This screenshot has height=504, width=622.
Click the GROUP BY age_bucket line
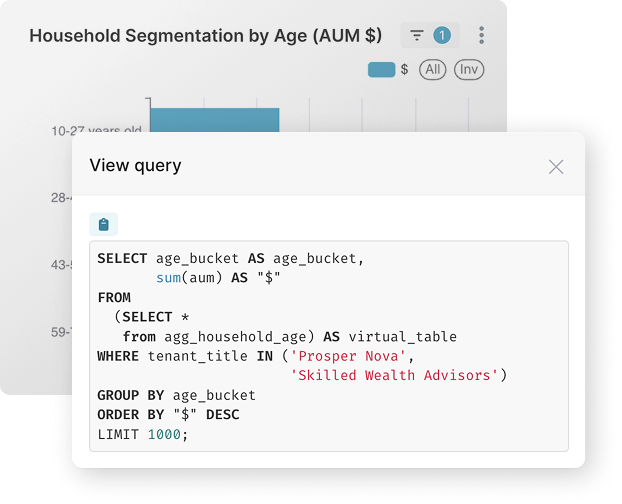[176, 395]
